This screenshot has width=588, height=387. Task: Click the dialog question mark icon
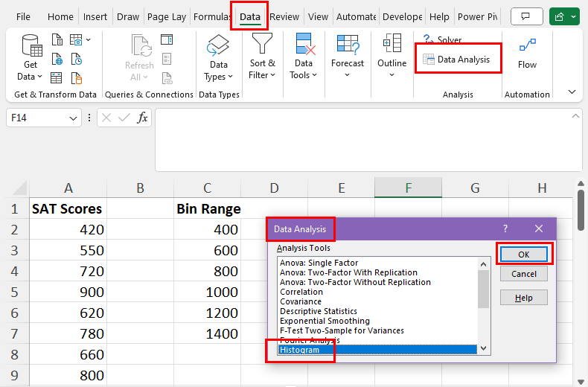505,228
